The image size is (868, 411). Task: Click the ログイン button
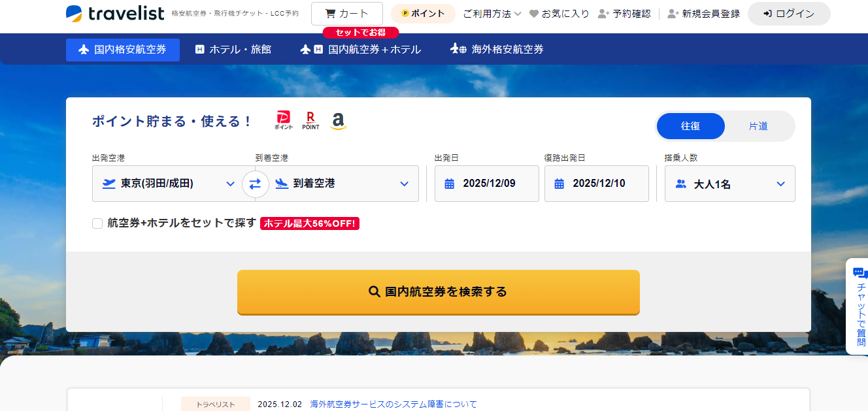coord(789,14)
